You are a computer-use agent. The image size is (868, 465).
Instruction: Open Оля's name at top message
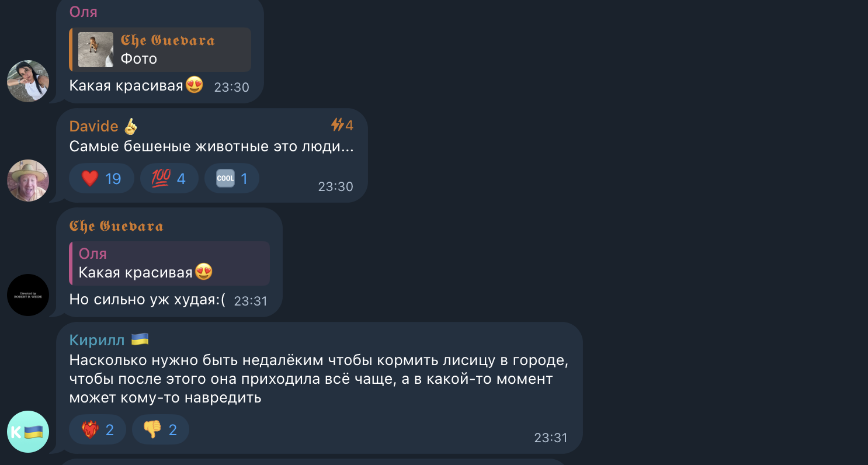(x=84, y=12)
